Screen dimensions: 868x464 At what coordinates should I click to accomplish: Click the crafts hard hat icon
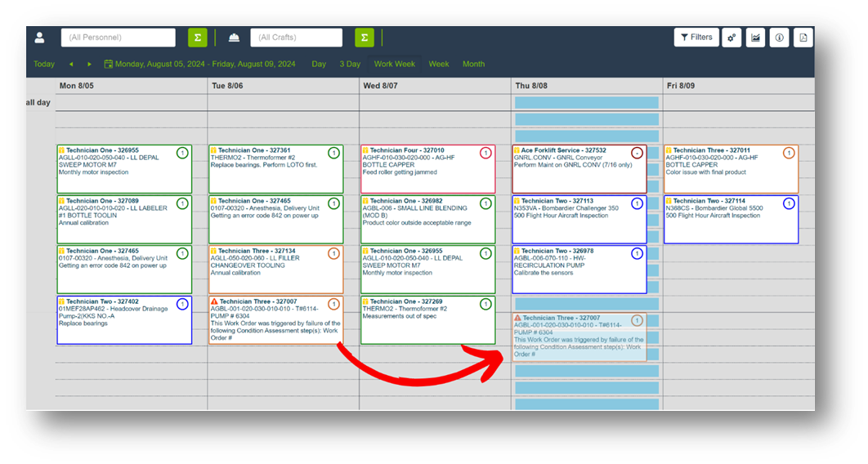click(234, 38)
